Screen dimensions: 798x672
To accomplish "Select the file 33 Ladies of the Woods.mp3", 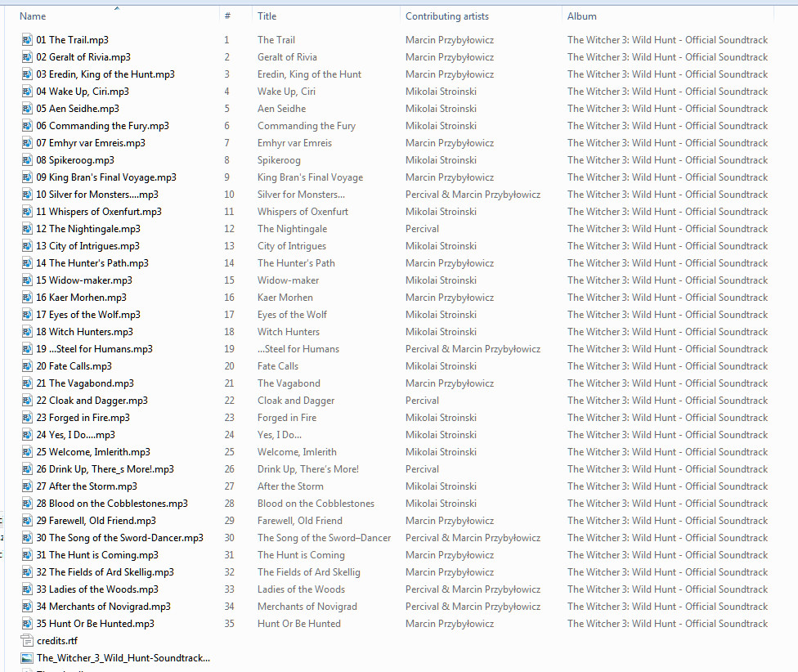I will coord(97,589).
